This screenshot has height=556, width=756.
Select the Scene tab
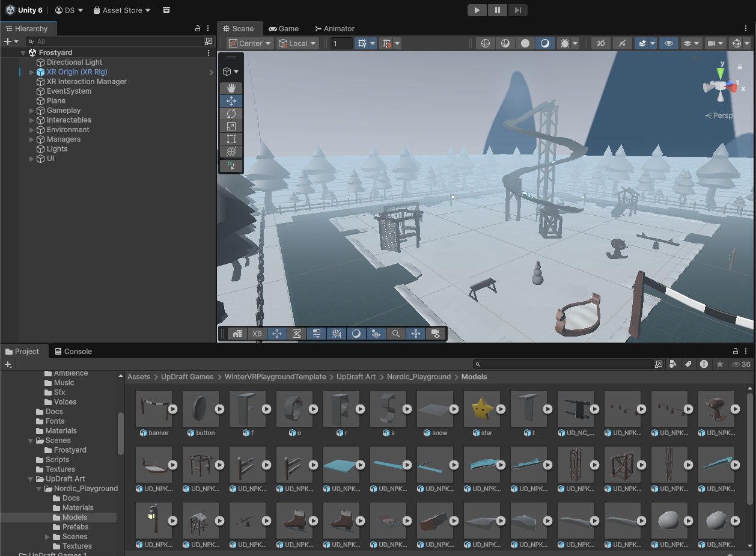coord(239,28)
